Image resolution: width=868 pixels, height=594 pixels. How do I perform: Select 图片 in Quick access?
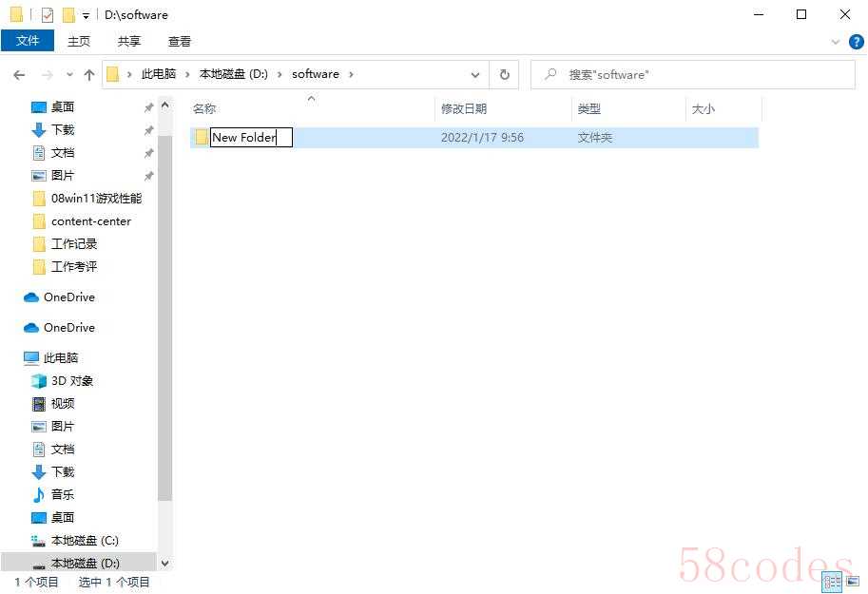63,176
